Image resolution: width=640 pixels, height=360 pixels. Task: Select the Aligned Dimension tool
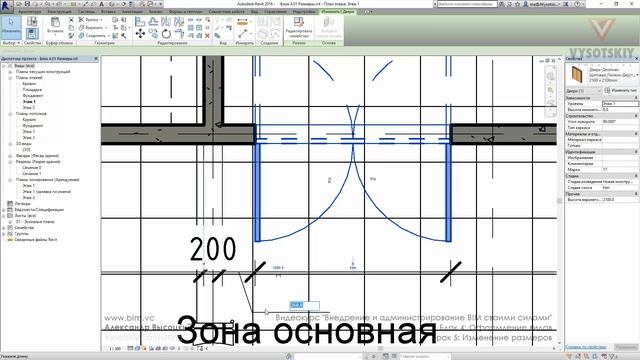pos(242,33)
